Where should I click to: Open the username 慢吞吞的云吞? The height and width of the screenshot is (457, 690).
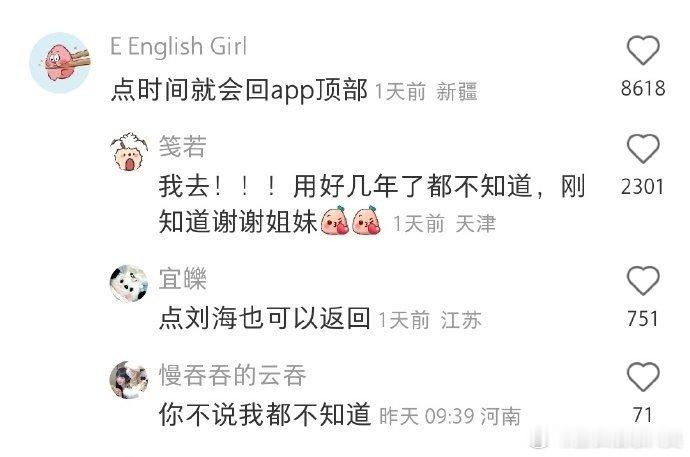(232, 375)
